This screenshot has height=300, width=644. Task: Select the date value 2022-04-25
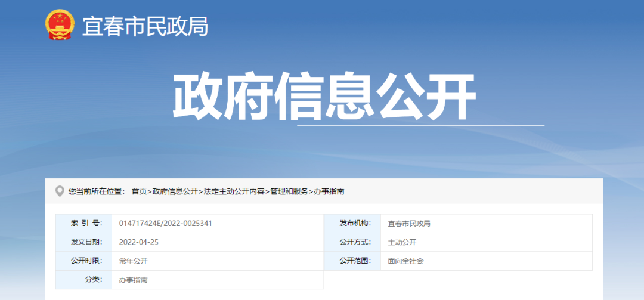pos(139,242)
